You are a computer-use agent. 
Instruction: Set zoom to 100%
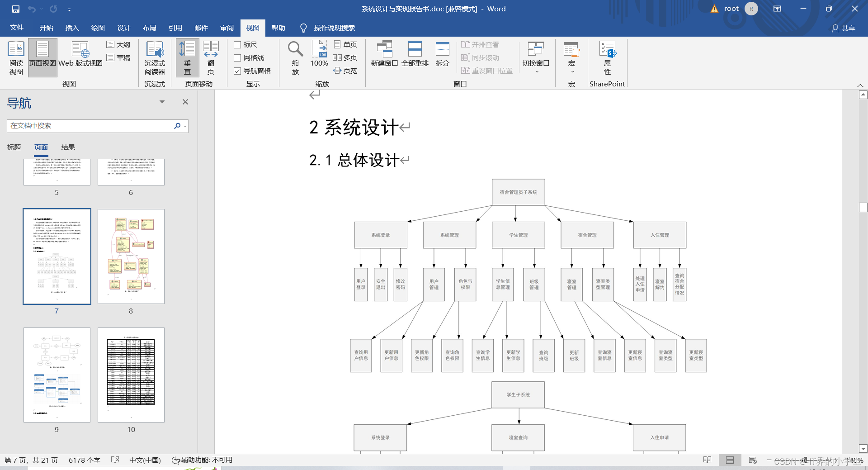coord(319,54)
